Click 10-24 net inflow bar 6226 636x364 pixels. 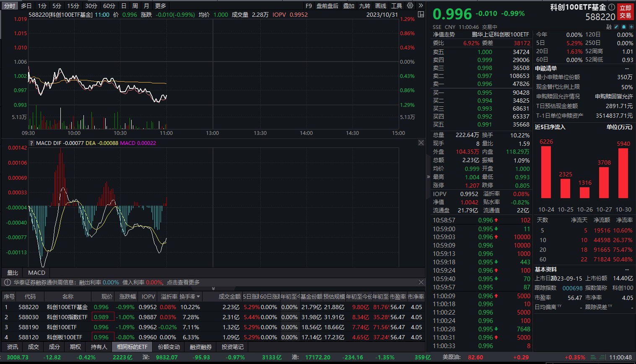pos(546,172)
